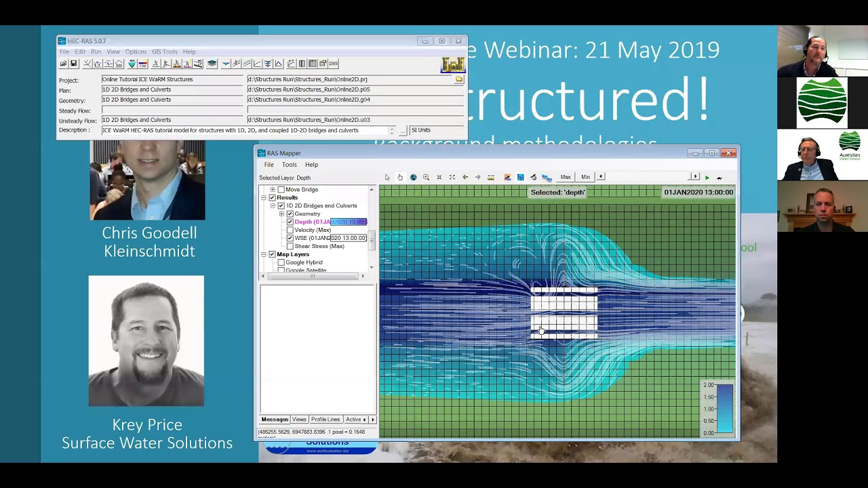Screen dimensions: 868x488
Task: Click description spinner arrows in HEC-RAS
Action: [x=391, y=130]
